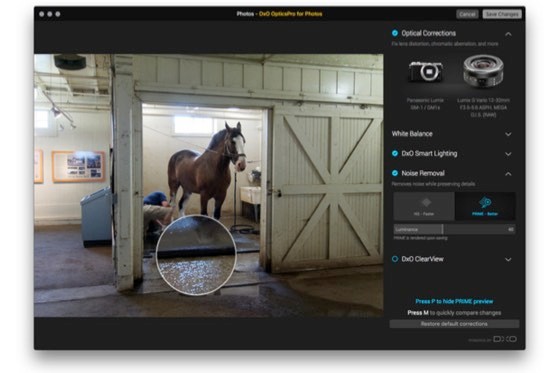Image resolution: width=560 pixels, height=373 pixels.
Task: Click the Lumix G Vario lens icon
Action: click(x=483, y=70)
